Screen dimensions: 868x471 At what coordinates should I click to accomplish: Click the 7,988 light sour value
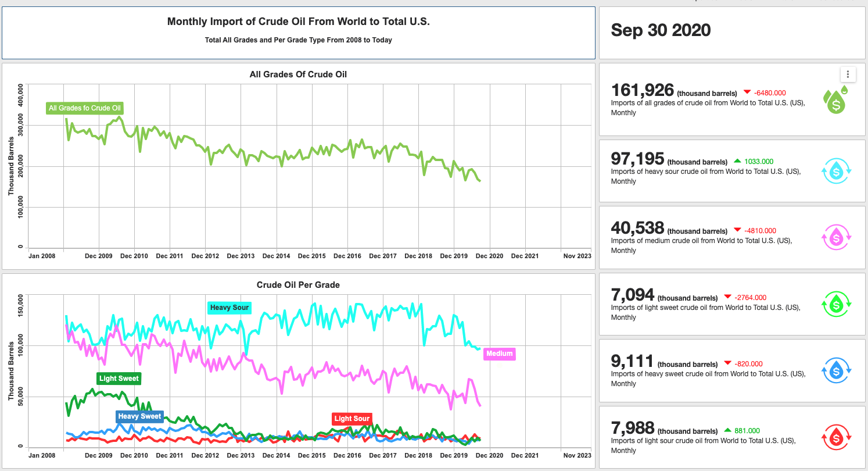coord(633,427)
